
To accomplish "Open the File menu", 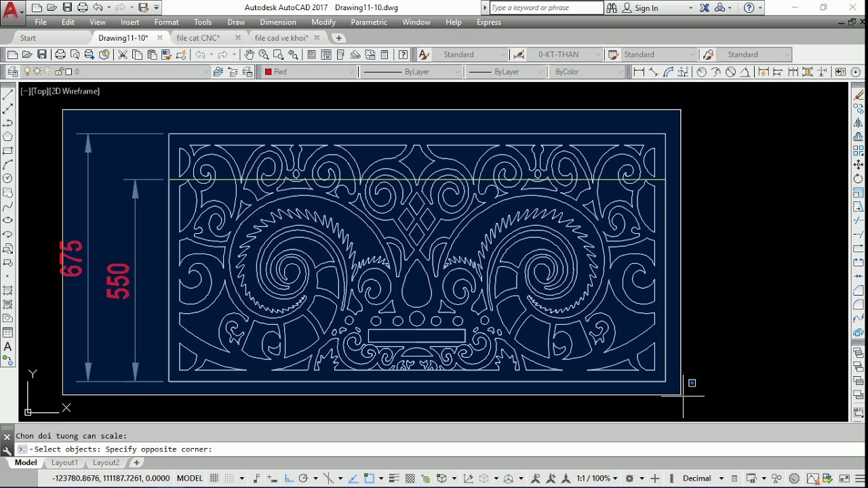I will [x=41, y=22].
